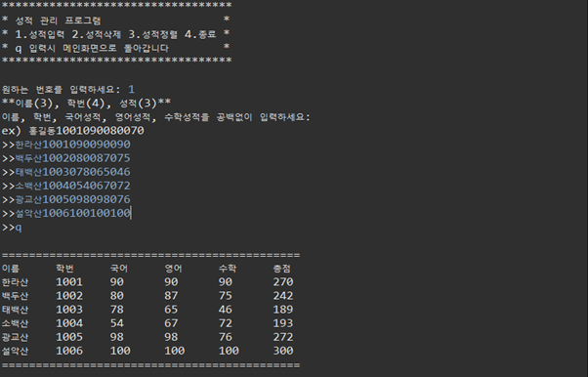Click the table header '총점'

281,269
